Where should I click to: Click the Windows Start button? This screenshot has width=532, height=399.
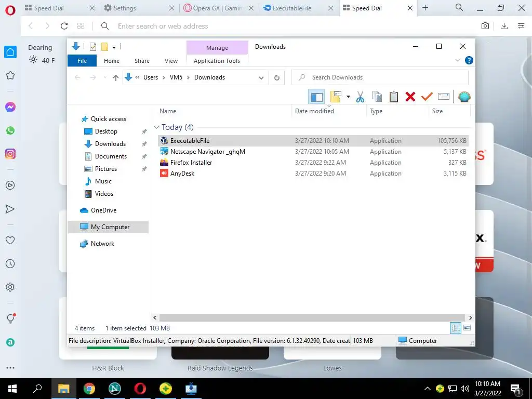(x=12, y=389)
